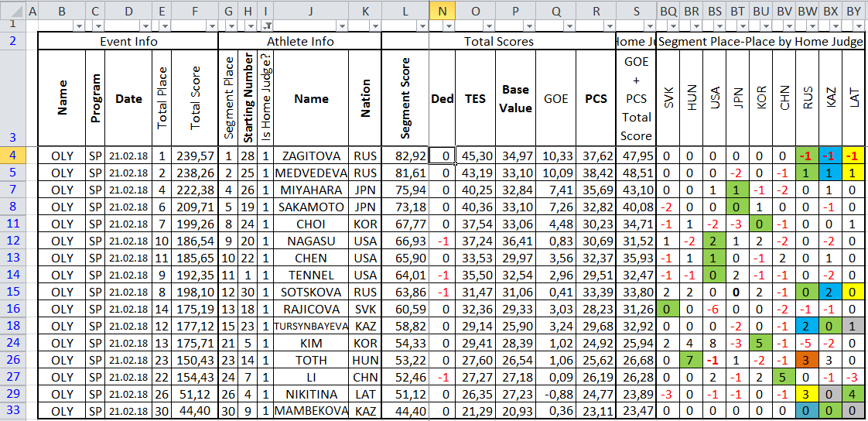The width and height of the screenshot is (868, 421).
Task: Click the 'Athlete Info' merged header cell
Action: [x=300, y=41]
